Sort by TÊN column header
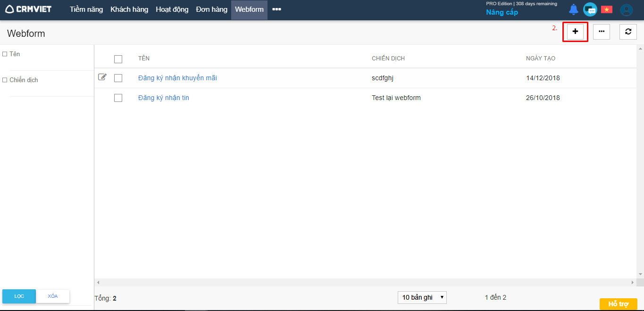The height and width of the screenshot is (311, 644). (144, 59)
